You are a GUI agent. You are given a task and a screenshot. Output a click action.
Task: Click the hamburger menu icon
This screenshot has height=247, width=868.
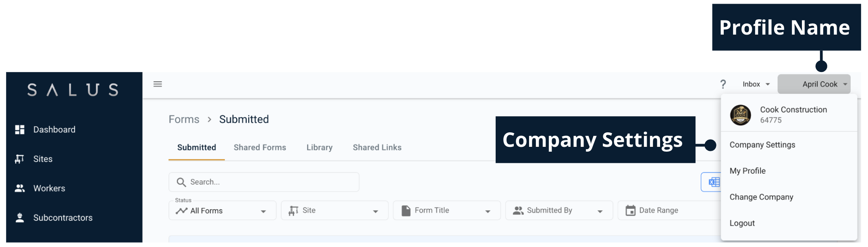click(x=158, y=84)
